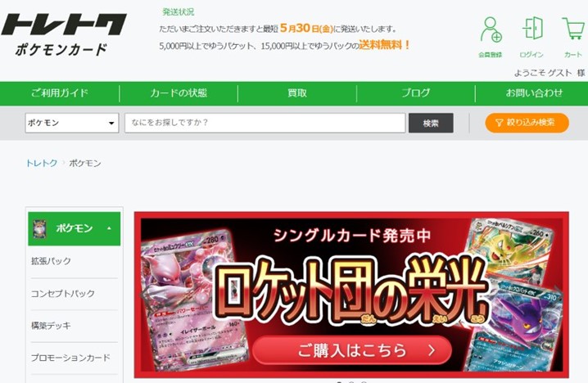This screenshot has height=383, width=588.
Task: Open プロモーションカード sidebar category
Action: [x=70, y=358]
